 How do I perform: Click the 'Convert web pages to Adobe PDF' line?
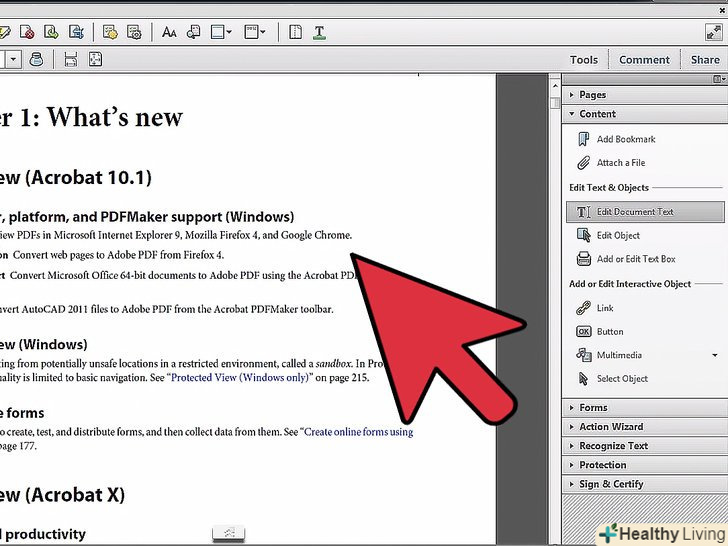[x=118, y=255]
